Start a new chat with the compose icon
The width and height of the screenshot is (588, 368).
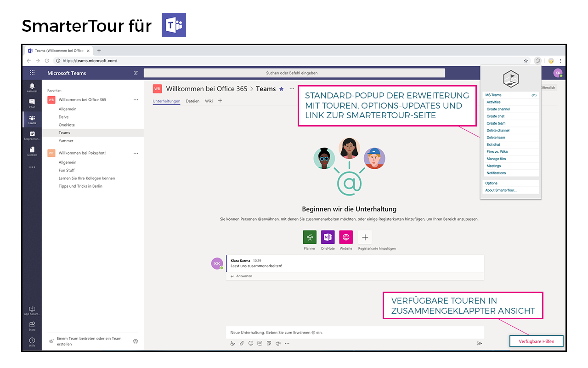[136, 73]
